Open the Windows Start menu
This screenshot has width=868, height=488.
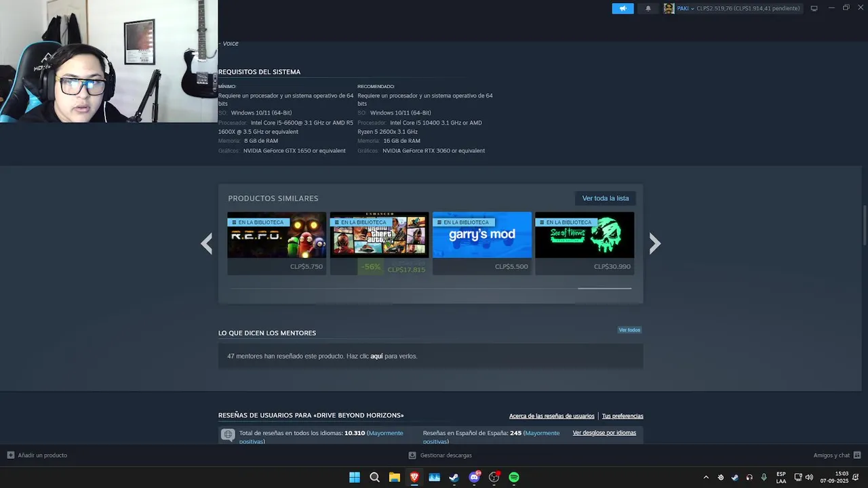(355, 477)
